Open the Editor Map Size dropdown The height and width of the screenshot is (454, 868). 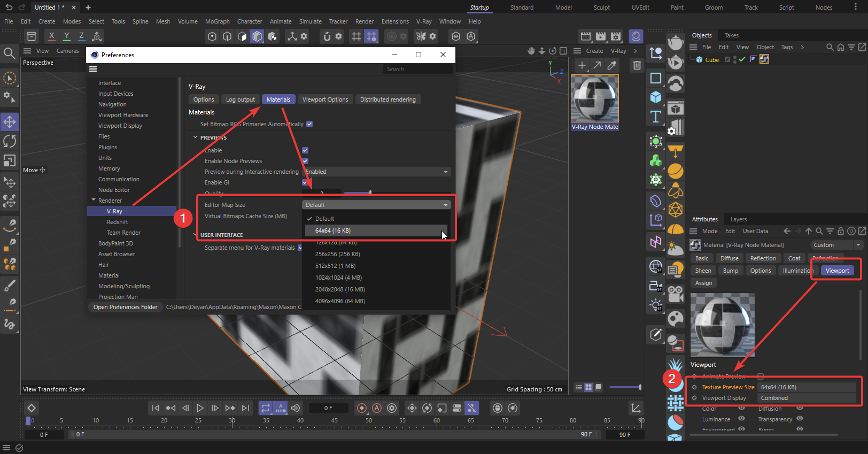376,205
